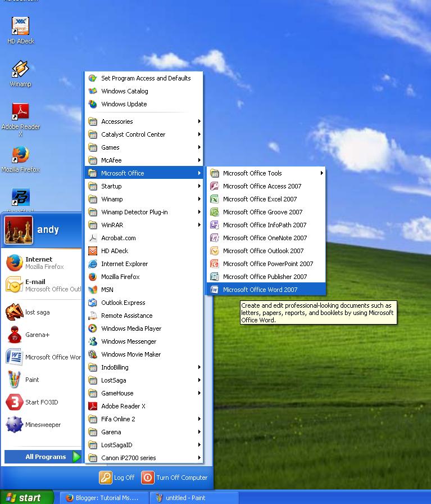Click HD ADeck in programs list
The width and height of the screenshot is (431, 504).
point(144,251)
